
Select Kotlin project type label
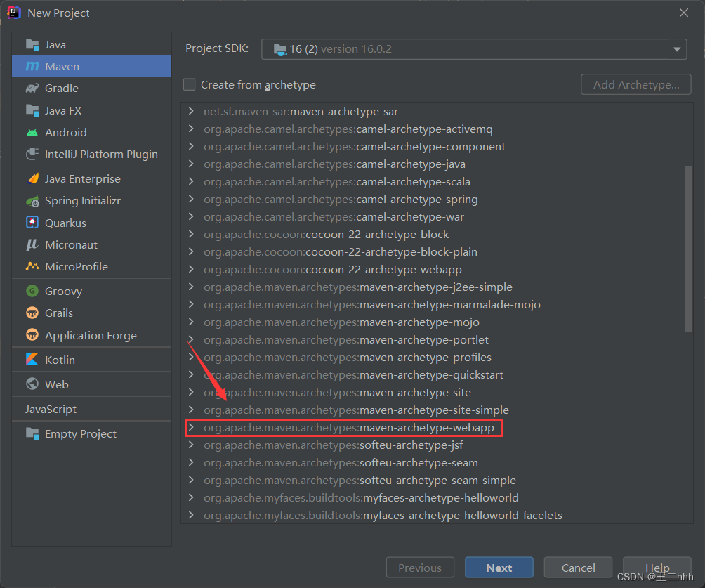pyautogui.click(x=60, y=360)
